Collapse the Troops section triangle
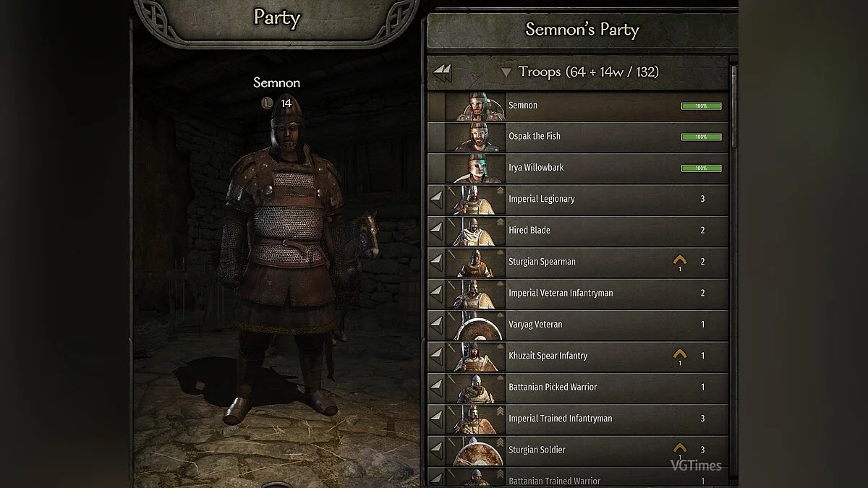Image resolution: width=868 pixels, height=488 pixels. (506, 72)
